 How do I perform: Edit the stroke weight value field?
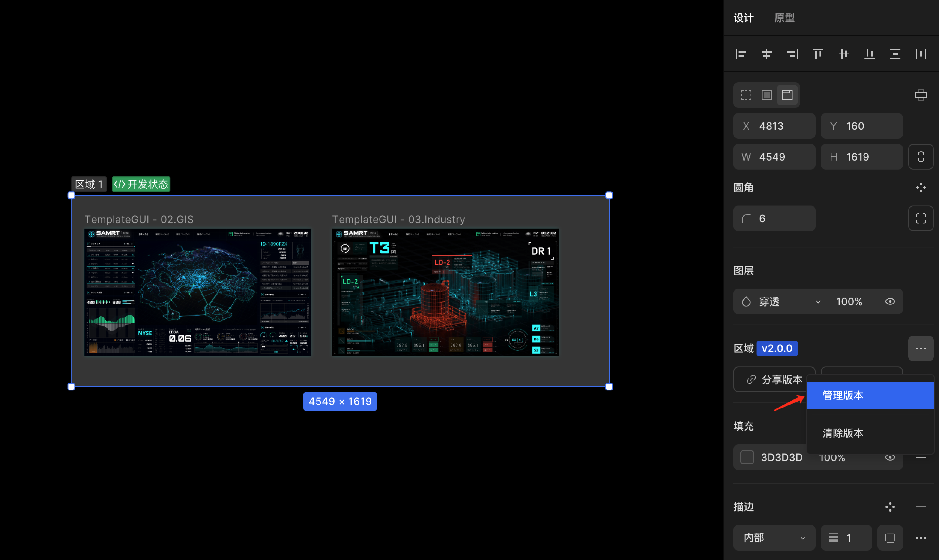coord(846,538)
